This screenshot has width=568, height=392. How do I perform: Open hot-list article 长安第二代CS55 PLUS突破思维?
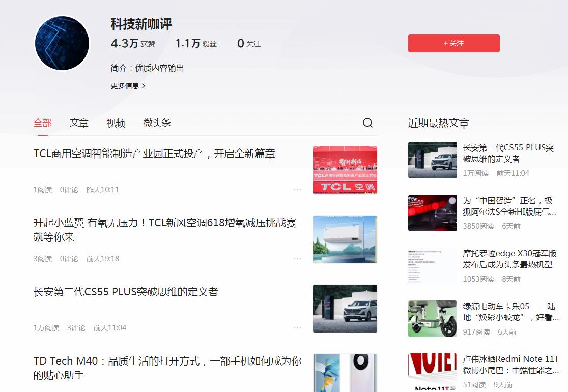[508, 154]
